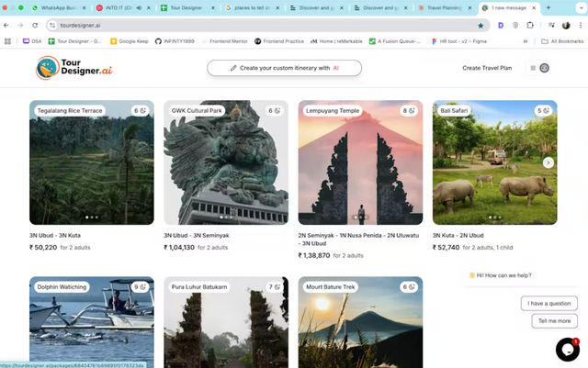Close the WhatsApp Business tab
The width and height of the screenshot is (588, 368).
pyautogui.click(x=84, y=7)
